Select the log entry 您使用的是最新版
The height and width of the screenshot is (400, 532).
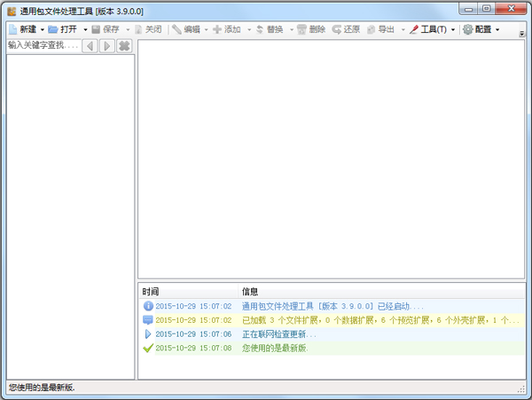click(x=277, y=349)
